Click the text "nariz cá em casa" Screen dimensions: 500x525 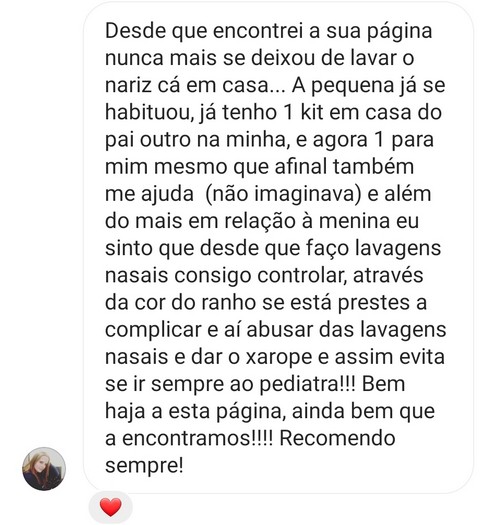[x=187, y=85]
